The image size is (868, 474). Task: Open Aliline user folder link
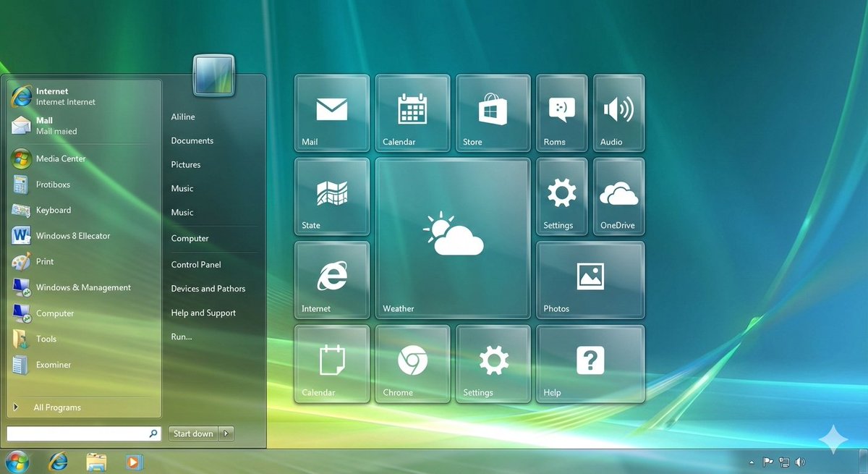[x=183, y=117]
